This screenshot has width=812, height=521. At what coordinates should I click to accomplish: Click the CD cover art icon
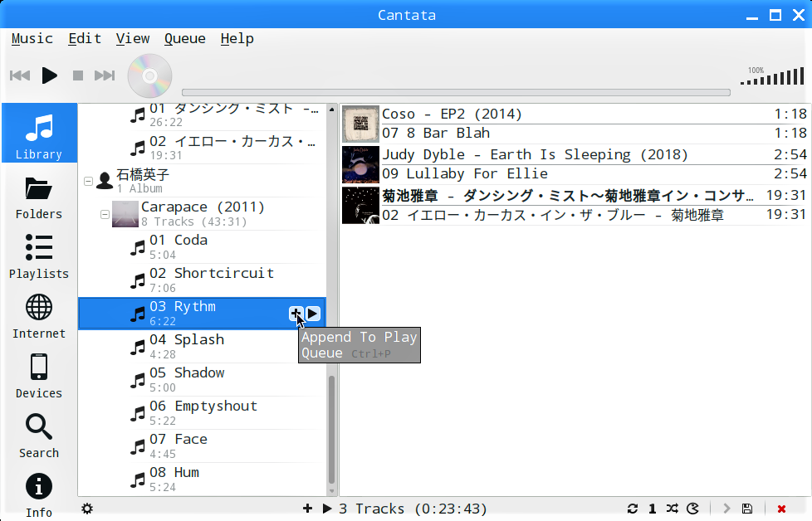click(x=149, y=75)
